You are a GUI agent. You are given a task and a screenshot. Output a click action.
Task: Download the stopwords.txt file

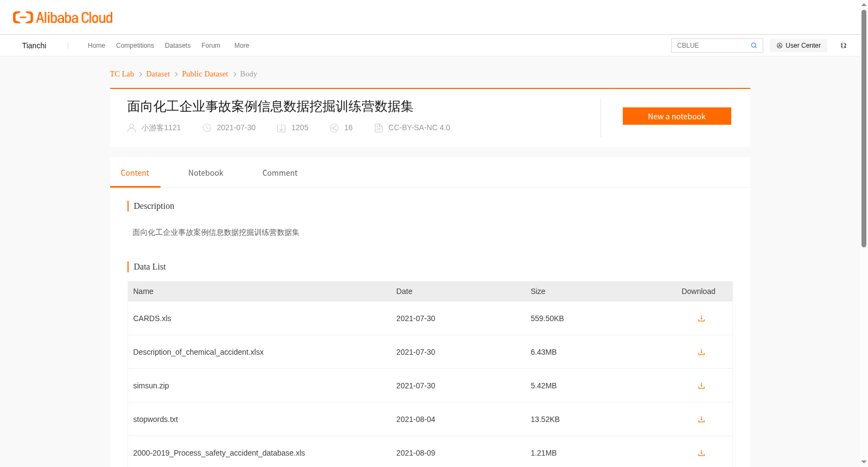pos(701,419)
